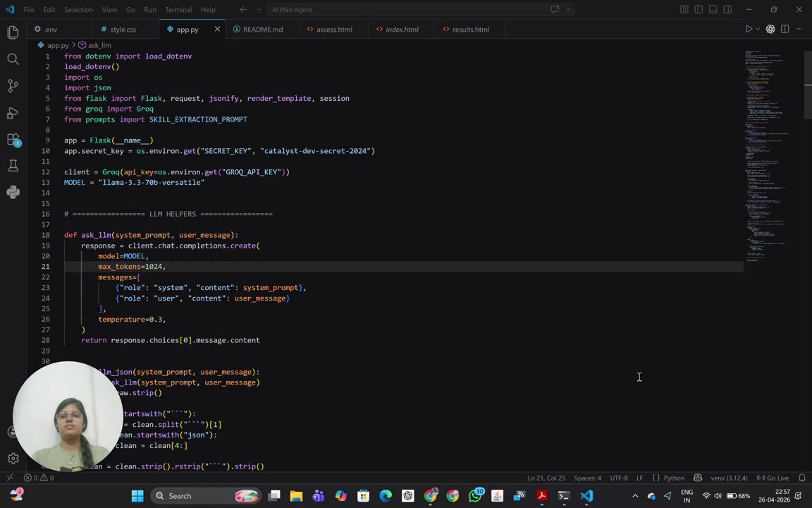Open the Python extension view

(x=13, y=193)
